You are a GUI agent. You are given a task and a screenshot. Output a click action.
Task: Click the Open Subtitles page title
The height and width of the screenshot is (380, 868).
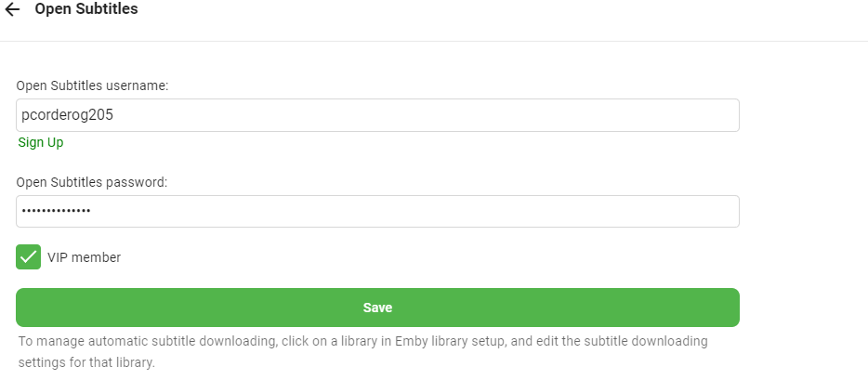pos(86,10)
